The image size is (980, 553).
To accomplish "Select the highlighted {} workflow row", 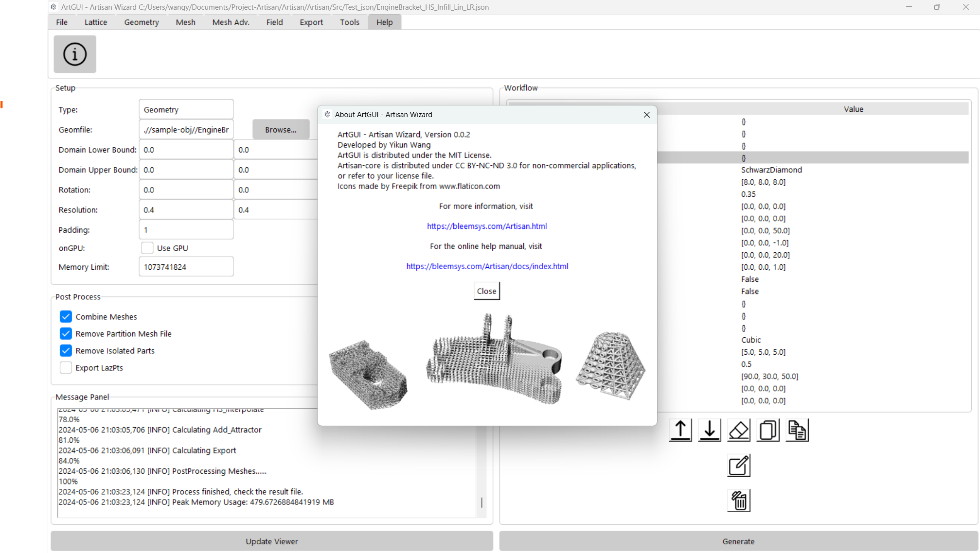I will pos(812,158).
